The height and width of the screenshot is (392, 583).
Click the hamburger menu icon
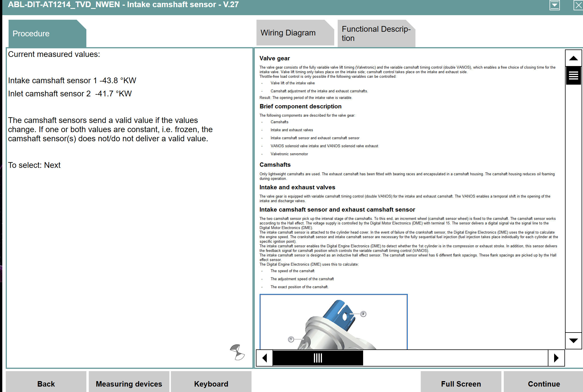[x=573, y=74]
